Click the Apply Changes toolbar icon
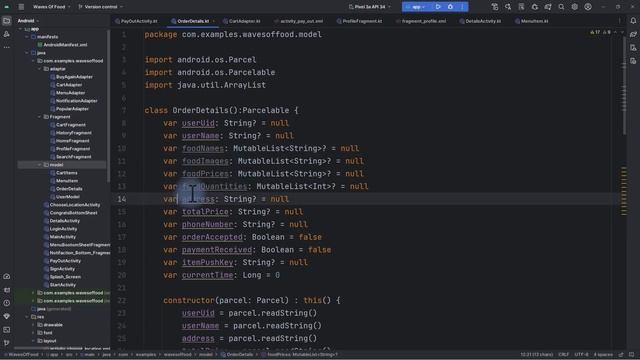The width and height of the screenshot is (640, 360). [x=508, y=7]
